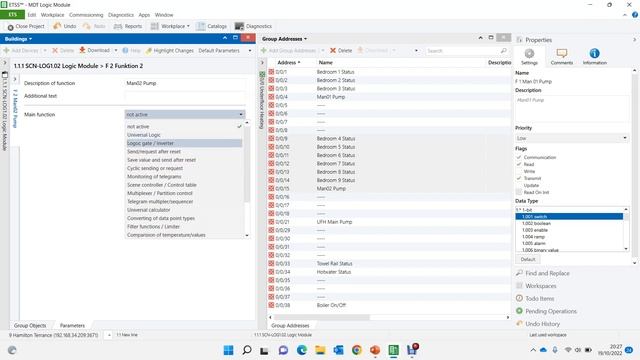Viewport: 640px width, 360px height.
Task: Select group address Boiler On/Off
Action: (388, 305)
